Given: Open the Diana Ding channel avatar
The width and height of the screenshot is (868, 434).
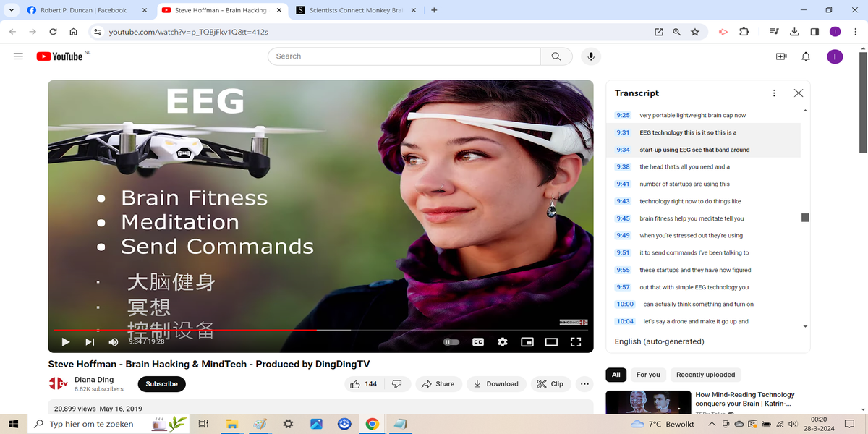Looking at the screenshot, I should click(x=58, y=383).
